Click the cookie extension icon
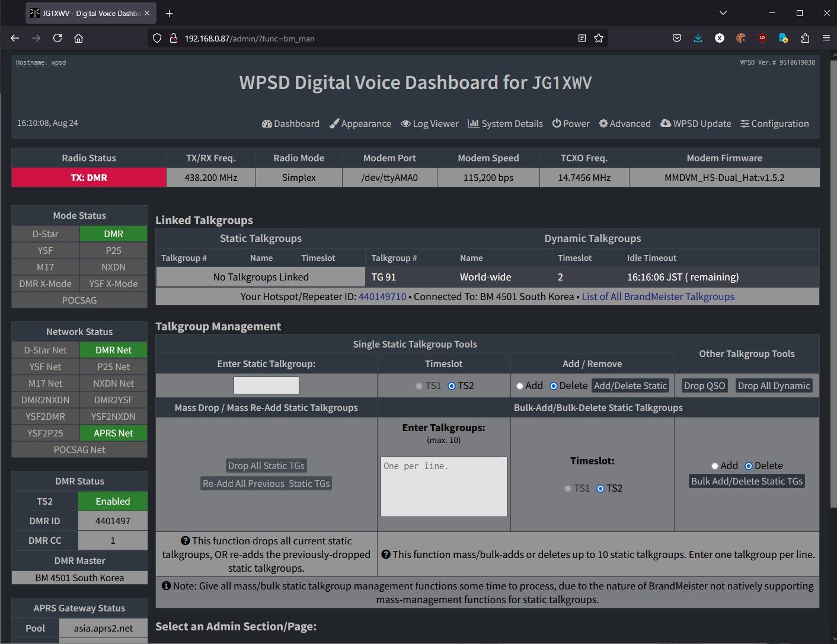Image resolution: width=837 pixels, height=644 pixels. [741, 38]
